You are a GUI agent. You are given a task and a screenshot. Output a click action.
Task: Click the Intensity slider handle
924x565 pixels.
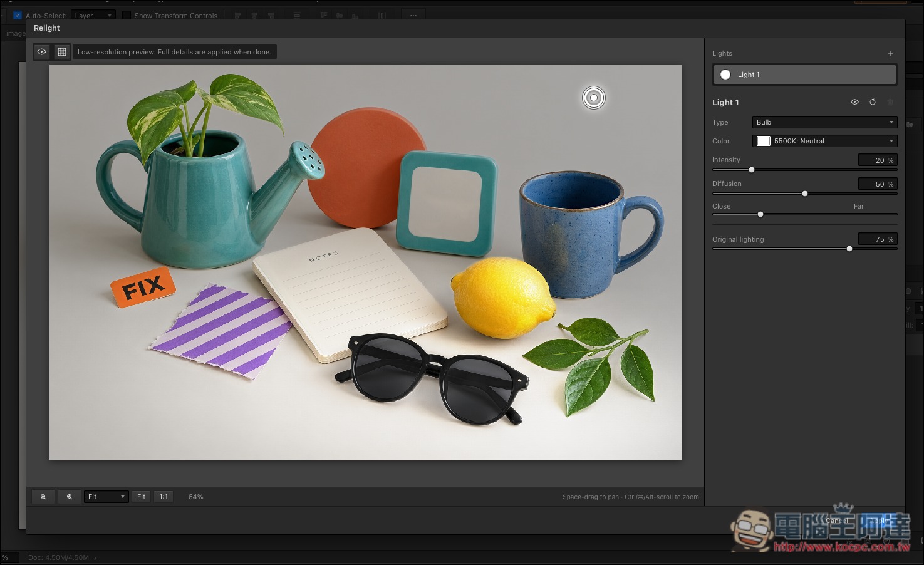(x=752, y=170)
